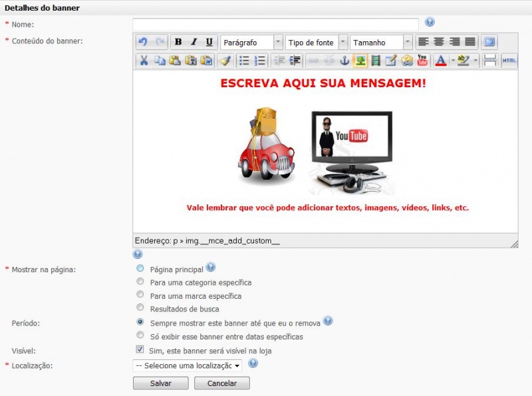Toggle underline formatting
Image resolution: width=532 pixels, height=396 pixels.
(209, 42)
